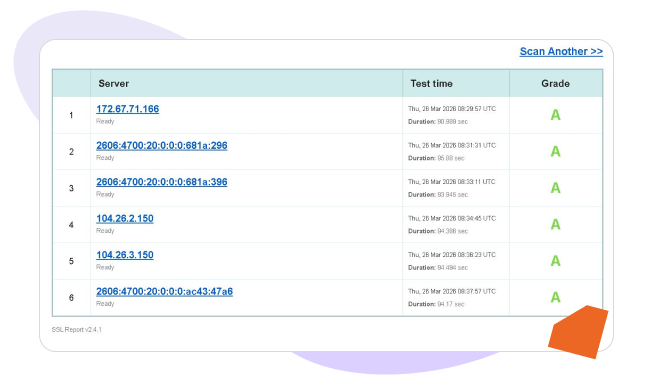This screenshot has height=391, width=652.
Task: Click Ready status under 104.26.2.150
Action: tap(105, 231)
